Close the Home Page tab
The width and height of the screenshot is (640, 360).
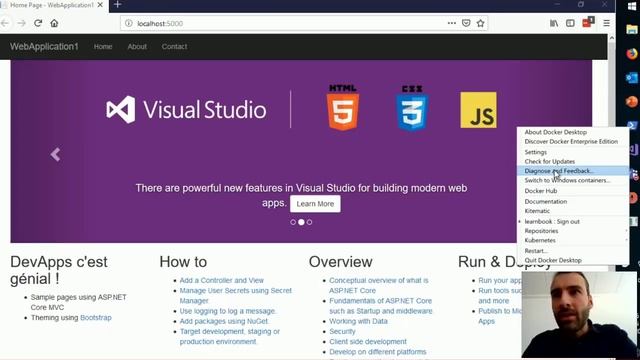[x=100, y=5]
